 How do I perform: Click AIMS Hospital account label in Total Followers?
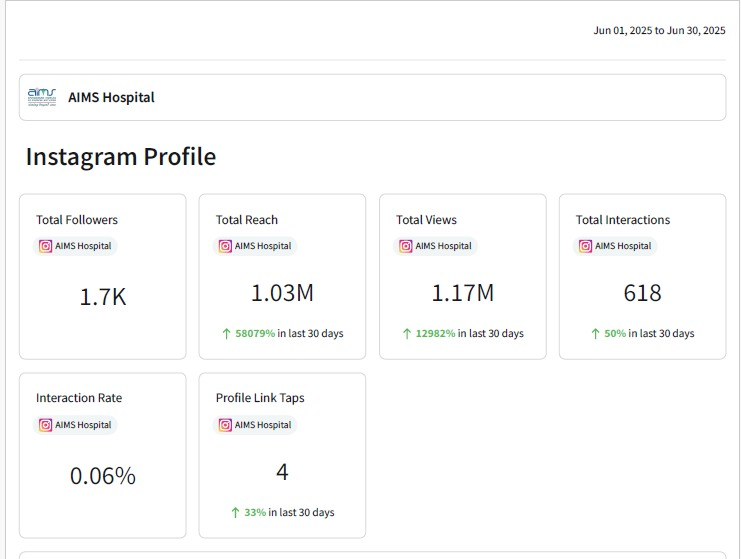[83, 246]
